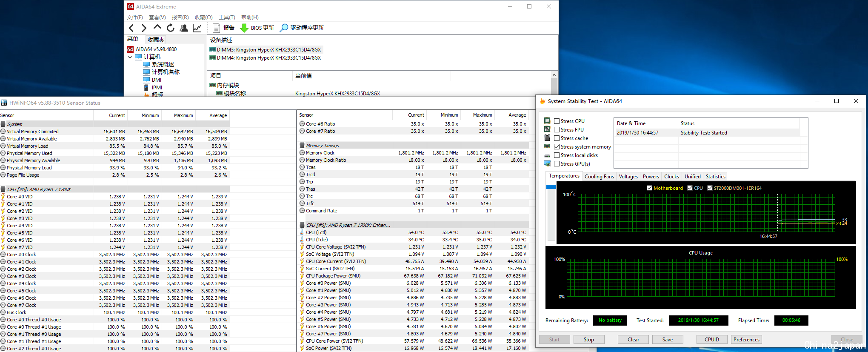Click the up-level arrow in AIDA64 toolbar
868x352 pixels.
[x=157, y=28]
